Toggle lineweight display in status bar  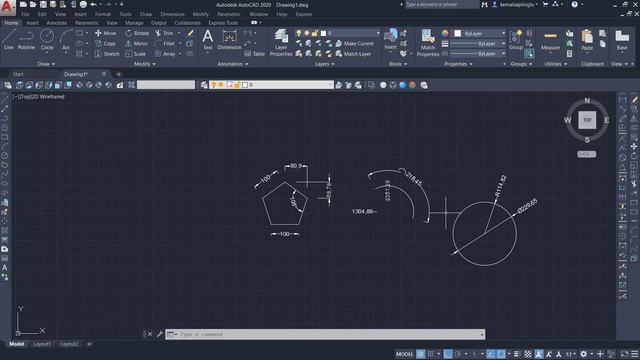pyautogui.click(x=517, y=354)
